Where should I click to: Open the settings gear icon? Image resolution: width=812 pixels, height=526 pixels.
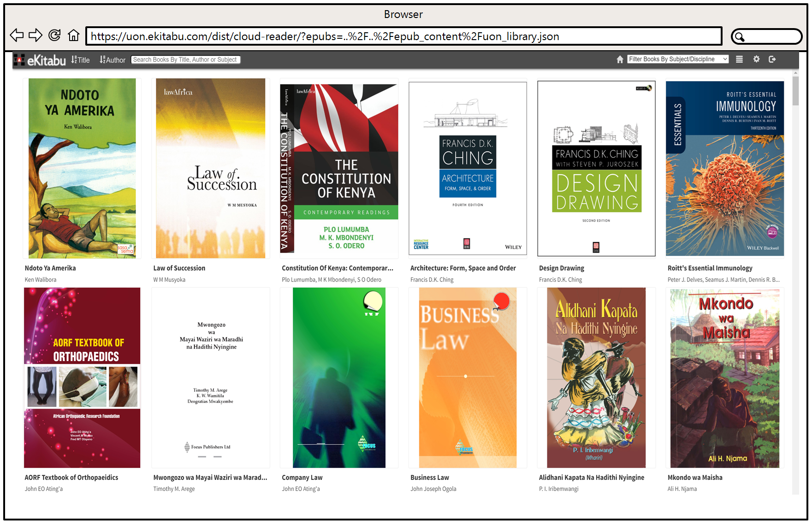click(x=756, y=59)
